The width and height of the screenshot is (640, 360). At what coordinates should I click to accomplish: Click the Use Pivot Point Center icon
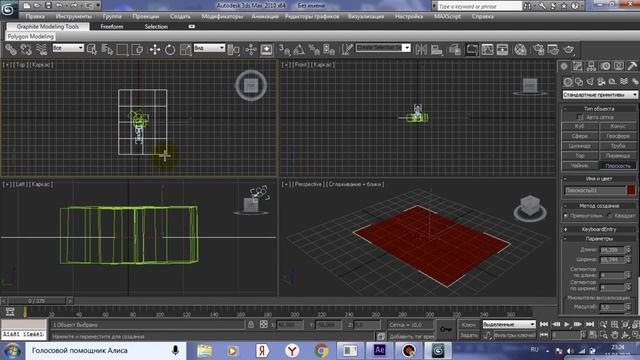pos(233,50)
